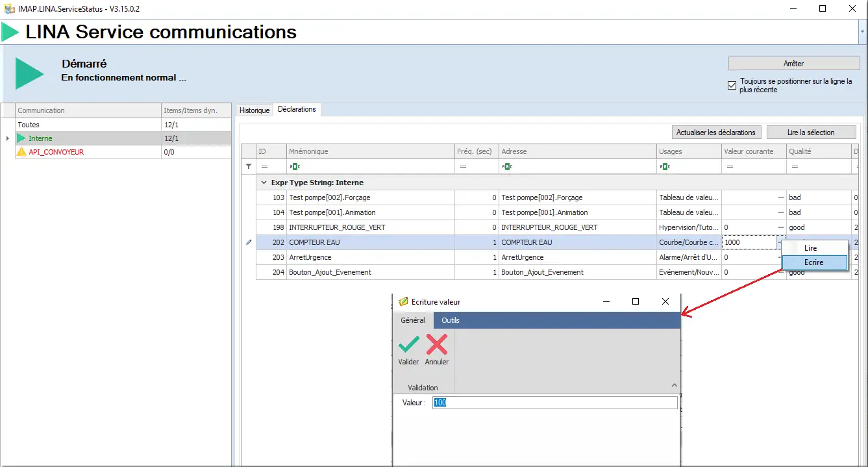The height and width of the screenshot is (467, 868).
Task: Sort by the Adresse column header
Action: (x=578, y=151)
